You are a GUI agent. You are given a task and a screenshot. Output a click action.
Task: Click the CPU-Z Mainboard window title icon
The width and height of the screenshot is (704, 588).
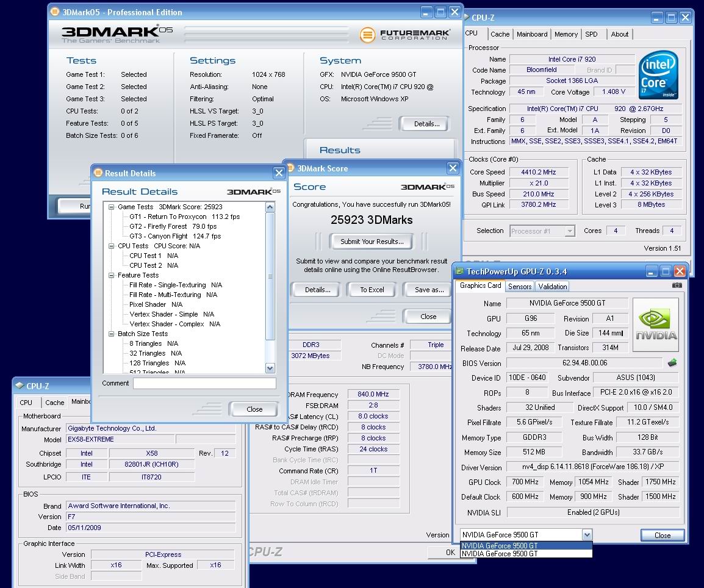point(20,385)
